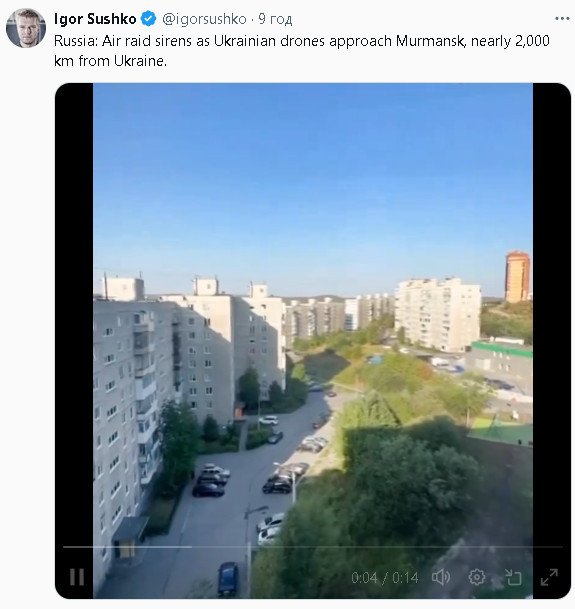This screenshot has height=609, width=575.
Task: Click the orange tower building in video
Action: 517,277
